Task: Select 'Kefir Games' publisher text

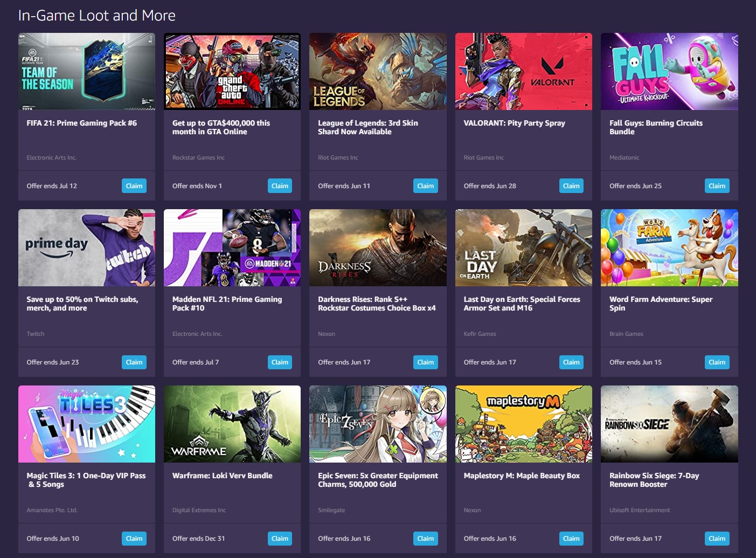Action: pos(480,334)
